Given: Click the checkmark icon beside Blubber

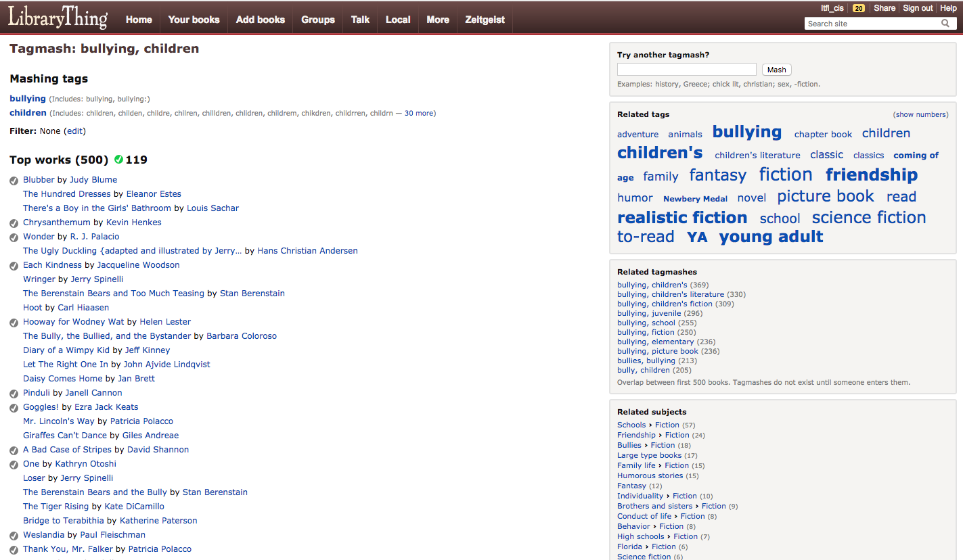Looking at the screenshot, I should [14, 181].
